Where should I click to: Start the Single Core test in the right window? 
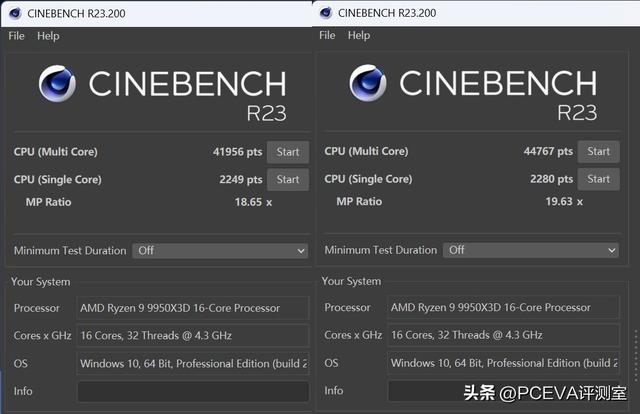click(x=598, y=179)
